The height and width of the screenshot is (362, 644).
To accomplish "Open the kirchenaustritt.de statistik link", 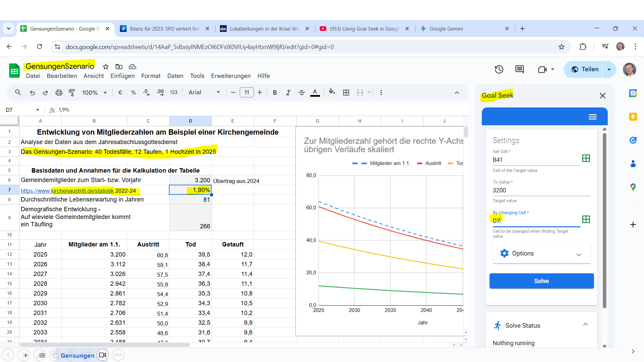I will 67,191.
